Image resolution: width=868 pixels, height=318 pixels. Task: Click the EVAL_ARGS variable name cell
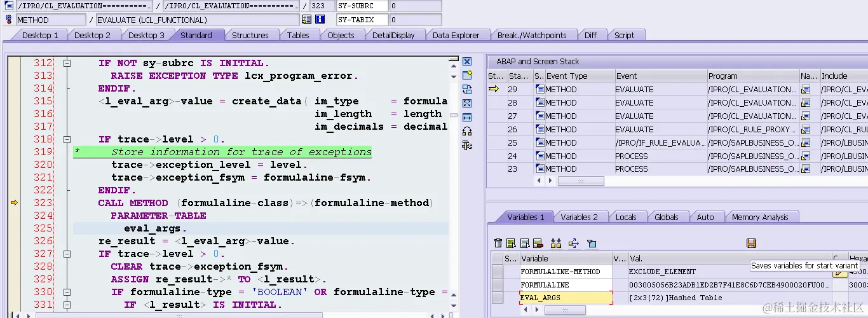click(566, 298)
